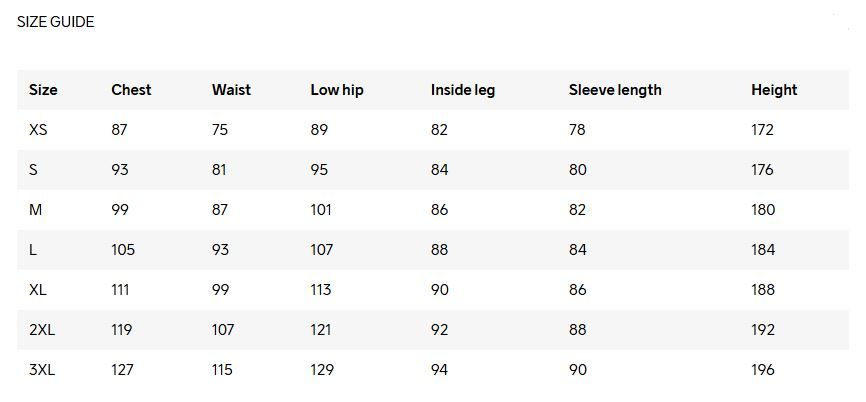The image size is (866, 402).
Task: Click sleeve length value 86 for XL
Action: tap(577, 289)
